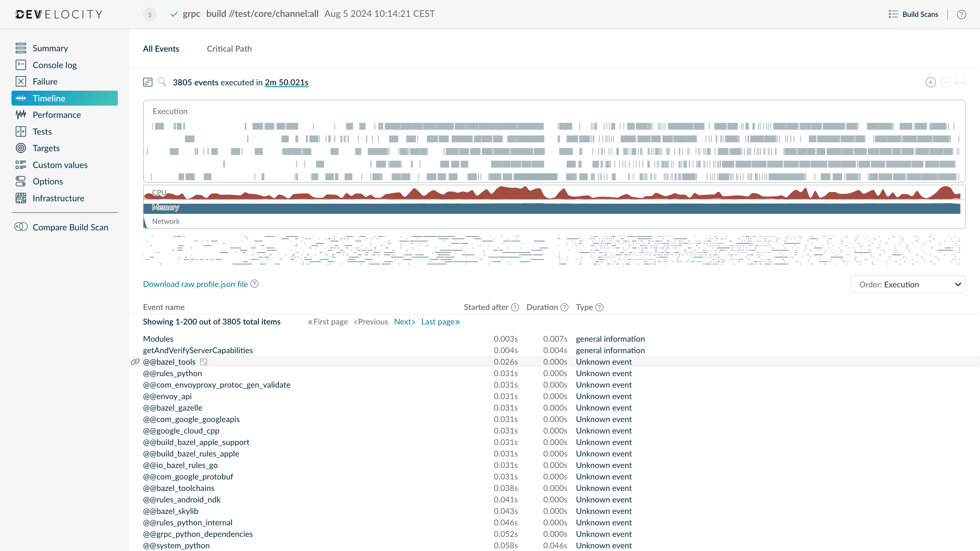Viewport: 980px width, 551px height.
Task: Navigate to the Performance section
Action: [56, 114]
